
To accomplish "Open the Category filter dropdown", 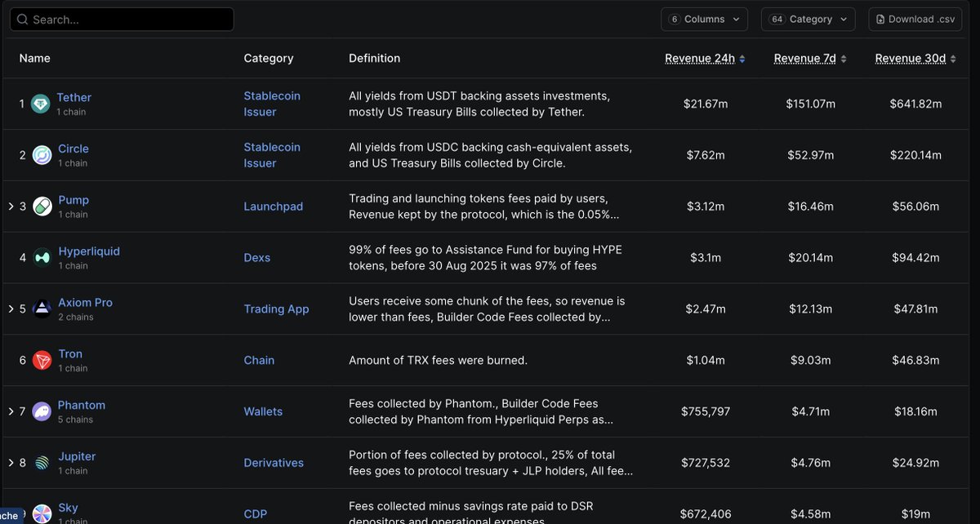I will click(808, 20).
